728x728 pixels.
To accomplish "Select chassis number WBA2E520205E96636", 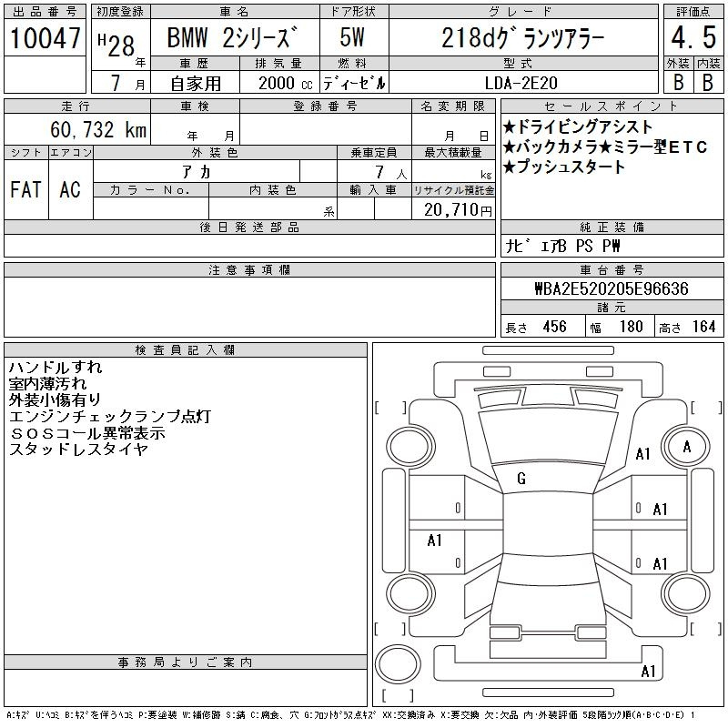I will [x=612, y=288].
